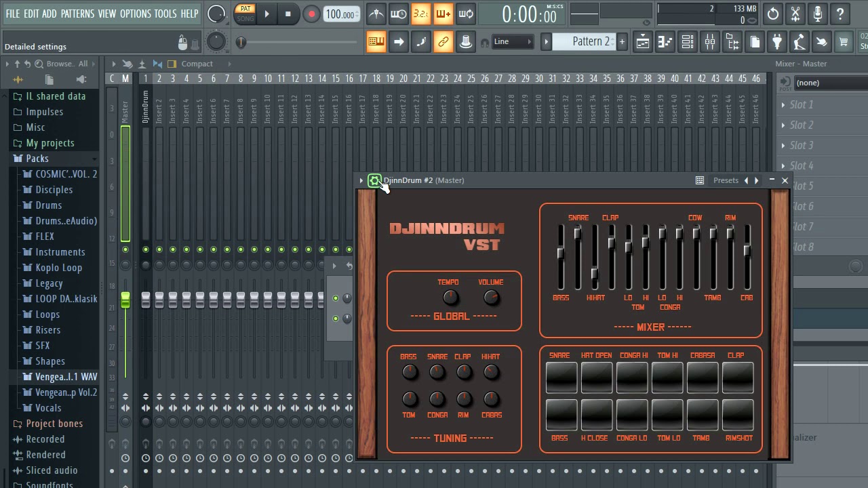The width and height of the screenshot is (868, 488).
Task: Toggle the 3-2-1 countdown before recording
Action: (x=420, y=14)
